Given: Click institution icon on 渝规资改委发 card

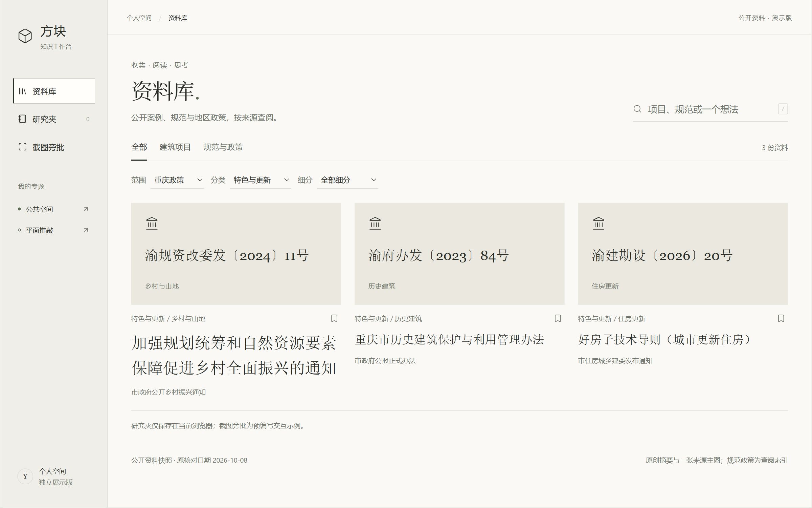Looking at the screenshot, I should pyautogui.click(x=152, y=224).
